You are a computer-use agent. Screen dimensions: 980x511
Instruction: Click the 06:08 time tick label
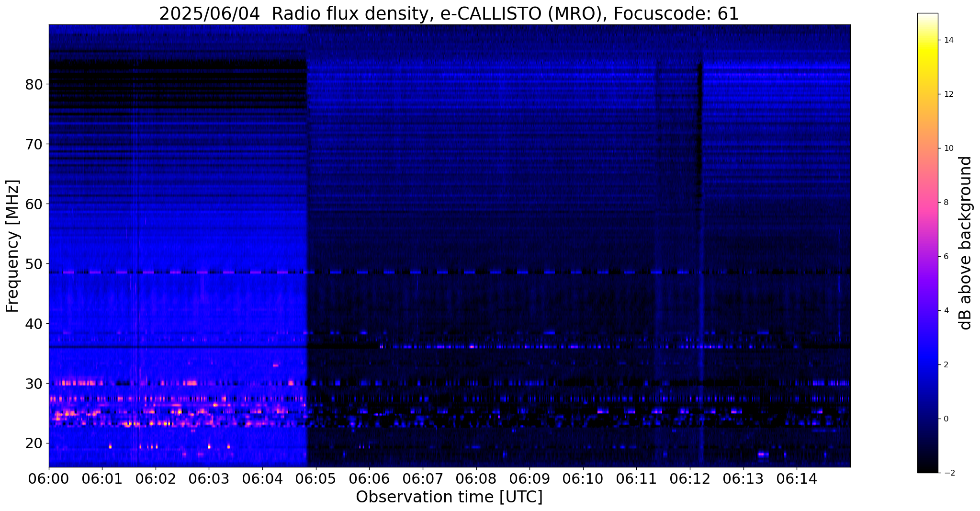(x=476, y=478)
